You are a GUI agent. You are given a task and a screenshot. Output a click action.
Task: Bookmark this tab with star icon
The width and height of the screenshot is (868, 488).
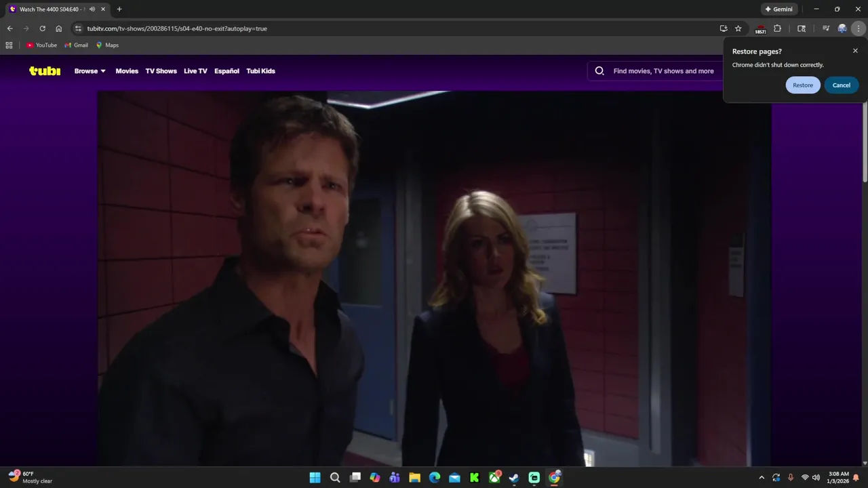tap(738, 28)
